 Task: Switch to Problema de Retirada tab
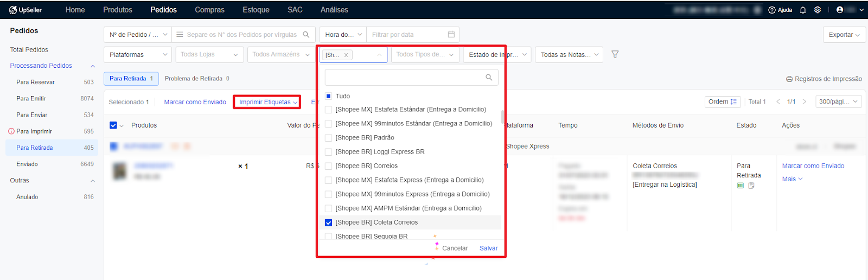pyautogui.click(x=197, y=79)
